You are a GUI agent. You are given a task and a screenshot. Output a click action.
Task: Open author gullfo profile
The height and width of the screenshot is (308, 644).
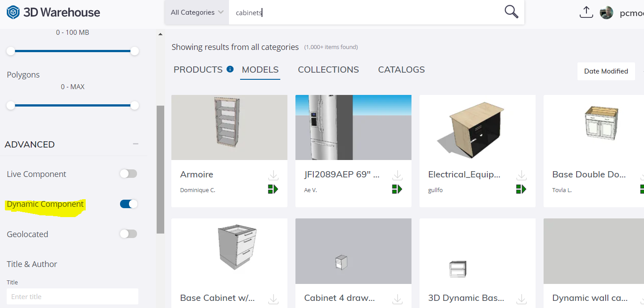tap(436, 190)
